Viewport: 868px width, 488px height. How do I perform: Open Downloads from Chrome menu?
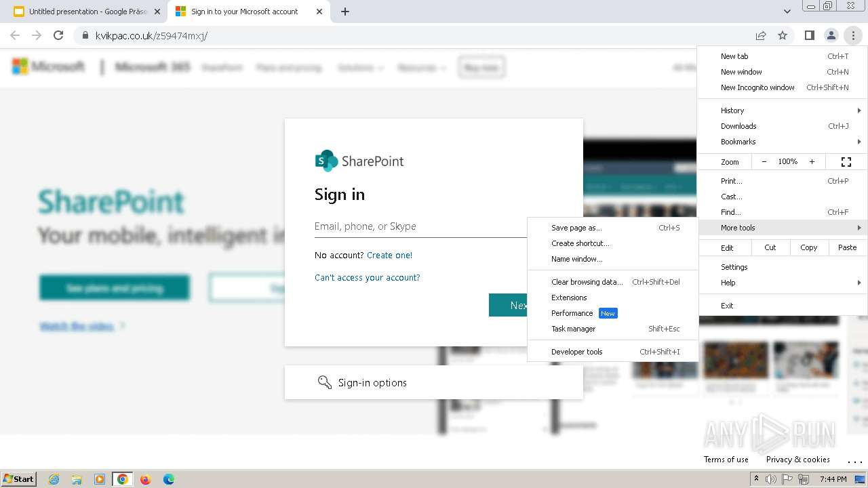point(783,126)
